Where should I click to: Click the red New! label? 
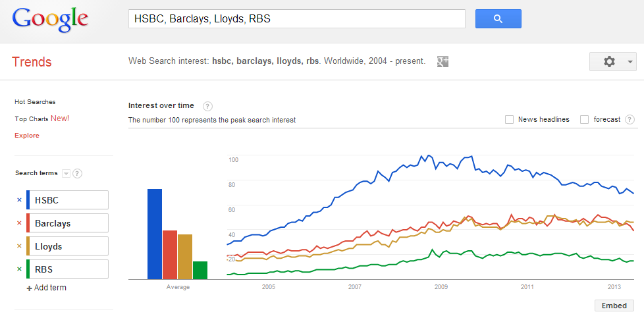(x=61, y=119)
